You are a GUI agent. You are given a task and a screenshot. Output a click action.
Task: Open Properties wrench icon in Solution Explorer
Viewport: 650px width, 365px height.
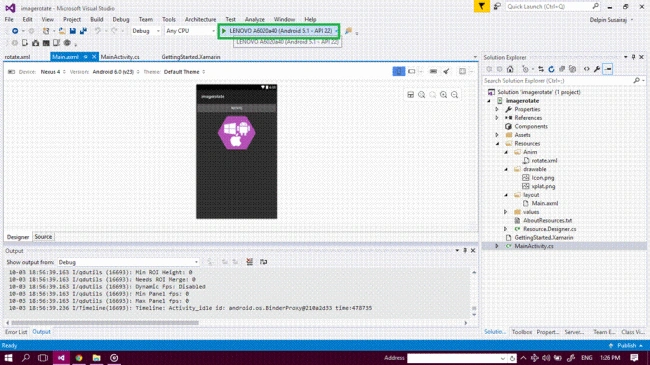coord(597,69)
